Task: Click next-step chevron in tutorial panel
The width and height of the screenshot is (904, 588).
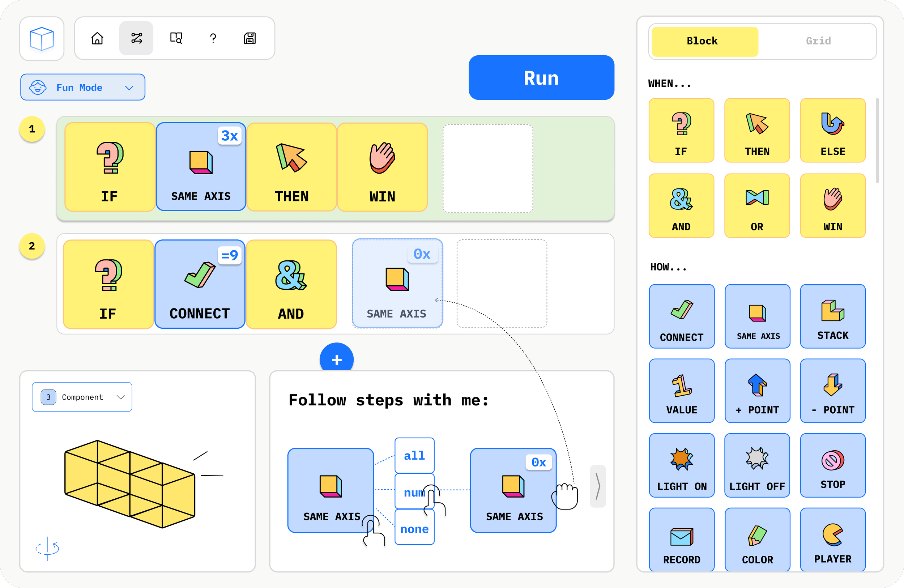Action: [597, 486]
